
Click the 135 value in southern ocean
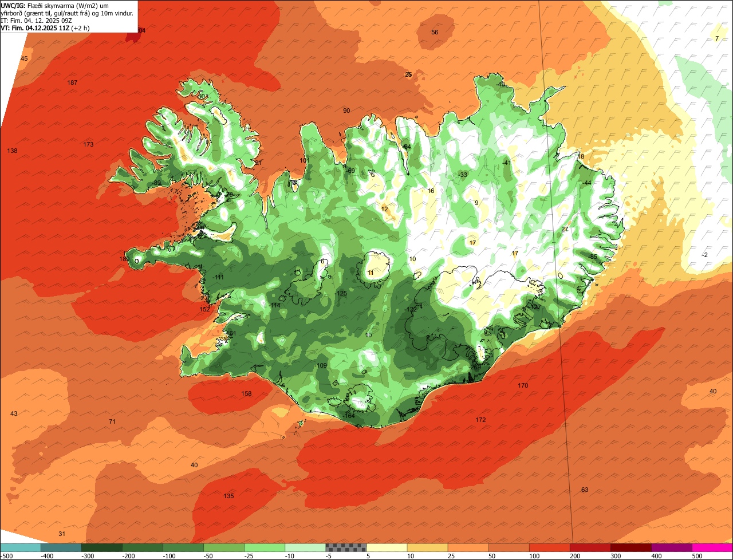228,496
